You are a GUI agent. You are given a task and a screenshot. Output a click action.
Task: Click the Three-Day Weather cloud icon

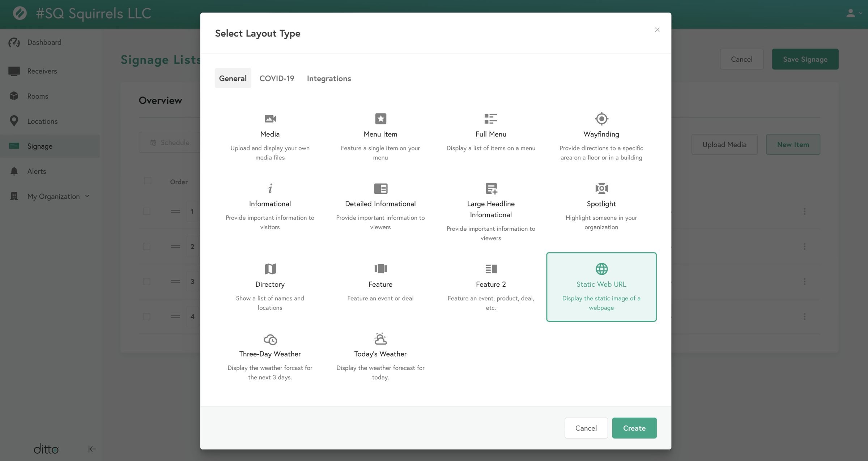click(x=270, y=339)
